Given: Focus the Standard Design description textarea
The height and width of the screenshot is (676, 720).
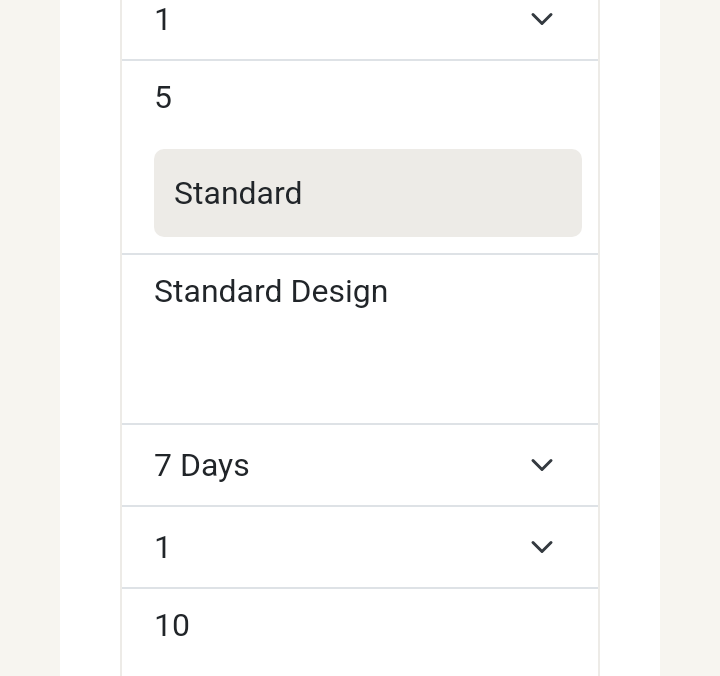Looking at the screenshot, I should (x=360, y=339).
